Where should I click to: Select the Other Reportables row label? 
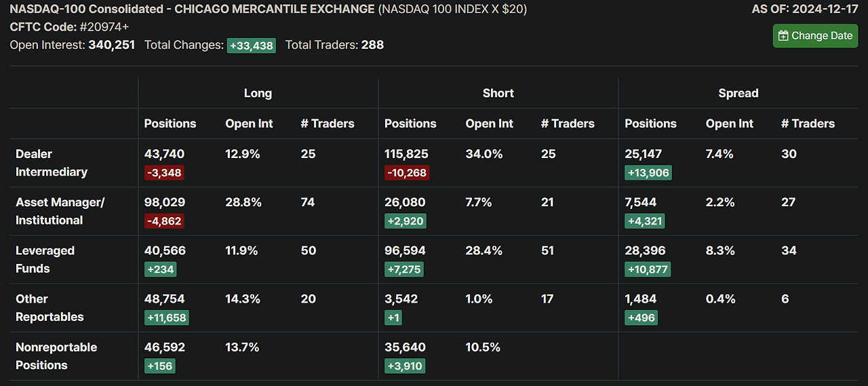pos(50,307)
